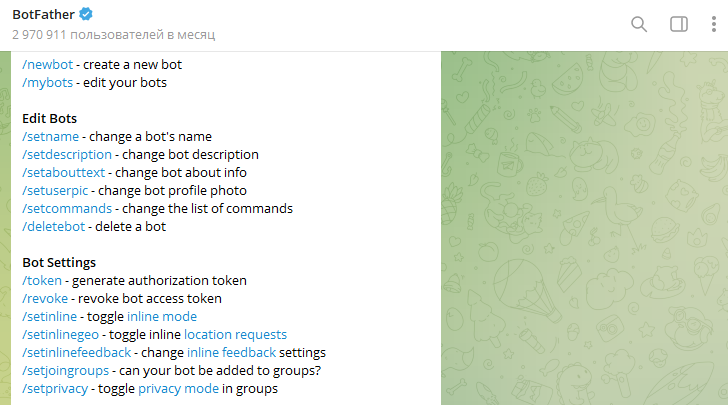The height and width of the screenshot is (405, 728).
Task: Click the /setabouttext command link
Action: click(64, 173)
